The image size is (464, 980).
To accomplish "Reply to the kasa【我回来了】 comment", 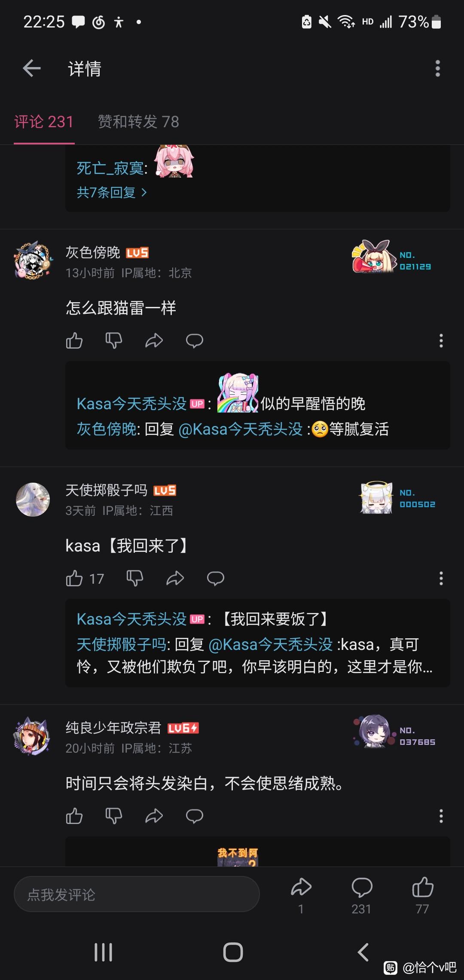I will pos(215,579).
